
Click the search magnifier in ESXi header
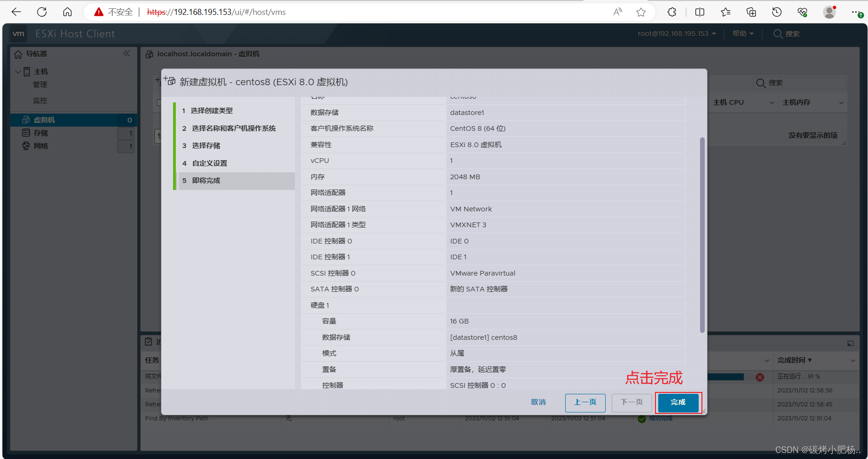(x=778, y=34)
